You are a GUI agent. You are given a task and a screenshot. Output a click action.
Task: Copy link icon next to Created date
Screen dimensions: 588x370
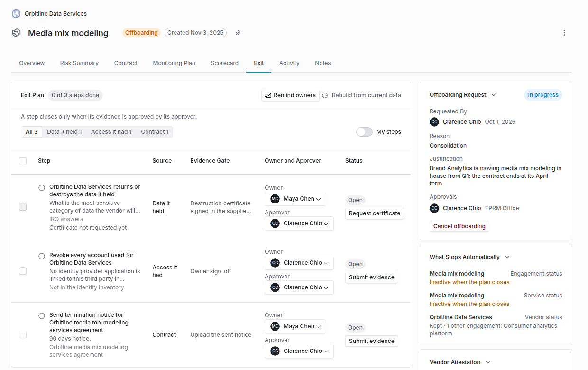click(x=238, y=33)
